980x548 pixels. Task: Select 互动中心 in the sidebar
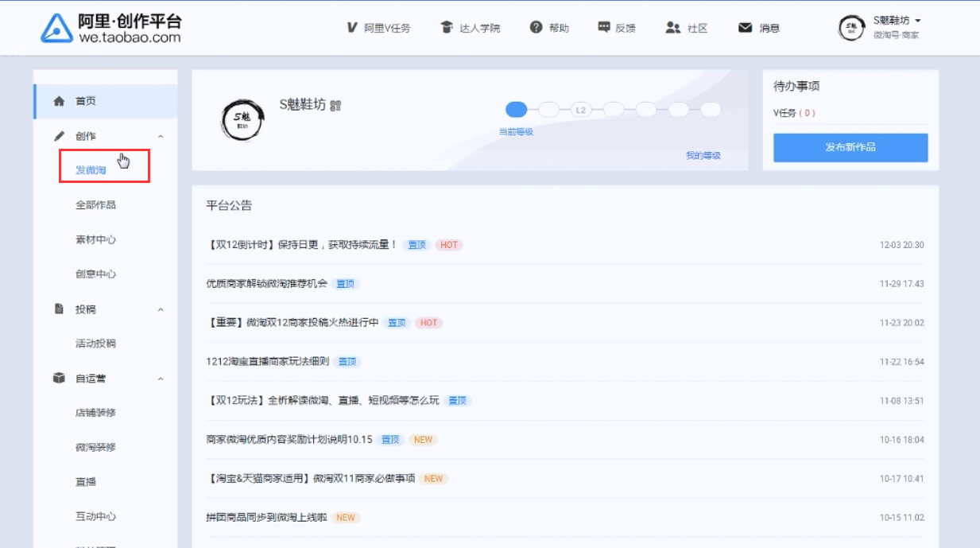pos(95,516)
